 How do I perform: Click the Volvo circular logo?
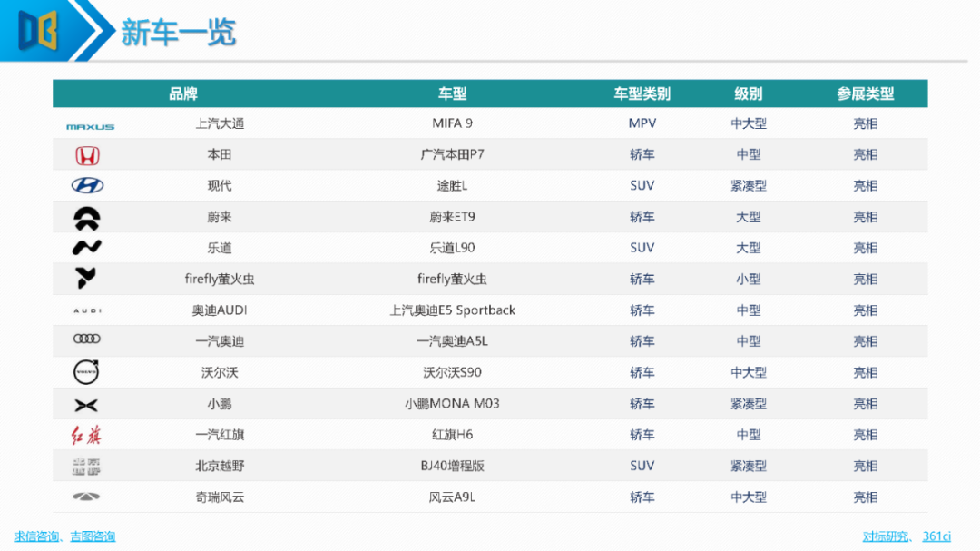pyautogui.click(x=86, y=372)
